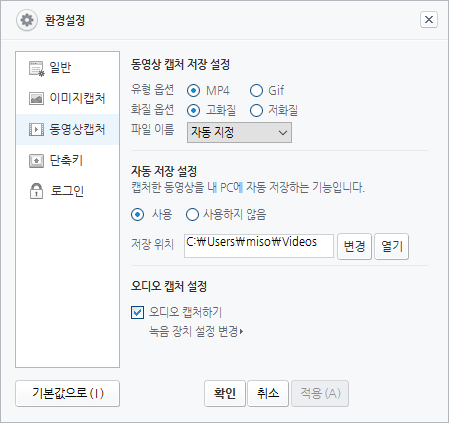Open the 자동 지정 file name dropdown

coord(239,132)
